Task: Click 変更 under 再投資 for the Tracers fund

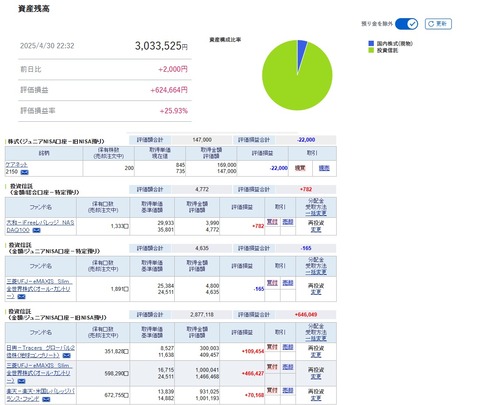Action: tap(316, 355)
